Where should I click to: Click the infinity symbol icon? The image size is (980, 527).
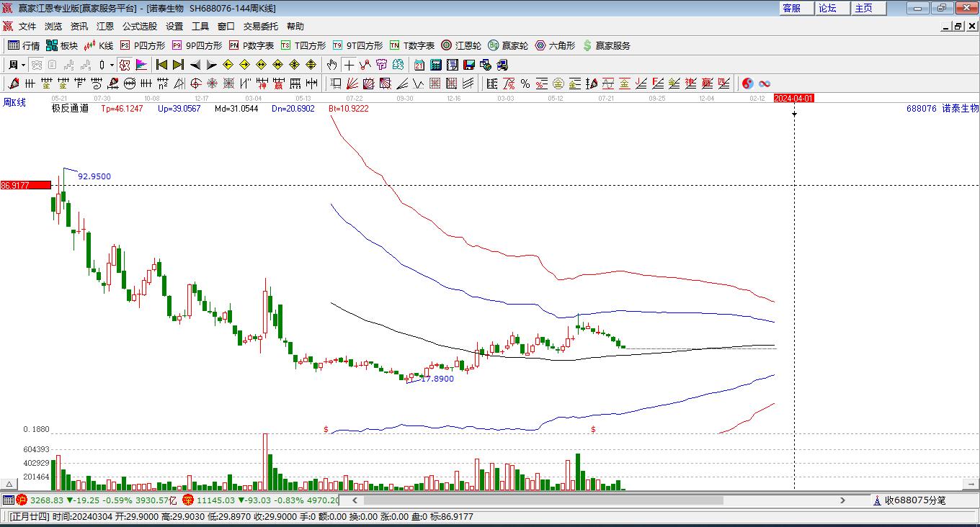click(x=764, y=84)
